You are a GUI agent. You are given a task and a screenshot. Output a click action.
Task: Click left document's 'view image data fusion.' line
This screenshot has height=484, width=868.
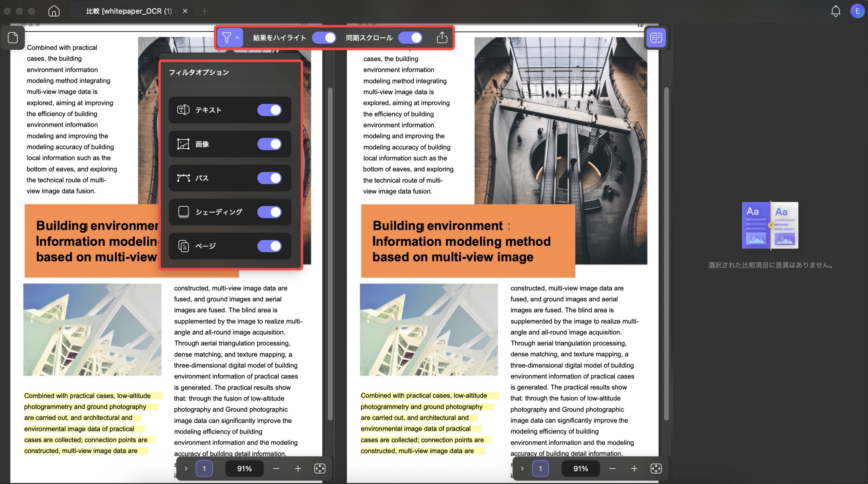click(61, 191)
